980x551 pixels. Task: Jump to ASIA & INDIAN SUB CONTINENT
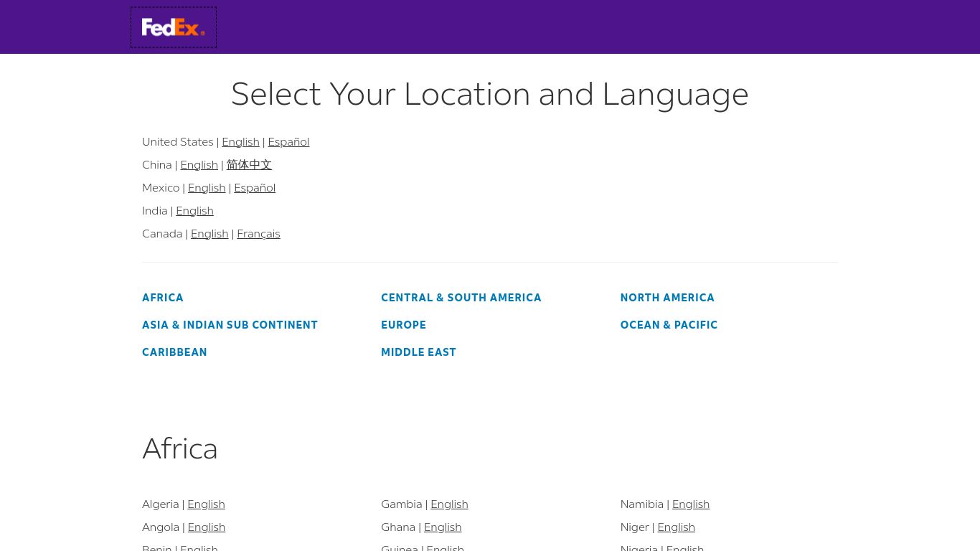click(230, 325)
